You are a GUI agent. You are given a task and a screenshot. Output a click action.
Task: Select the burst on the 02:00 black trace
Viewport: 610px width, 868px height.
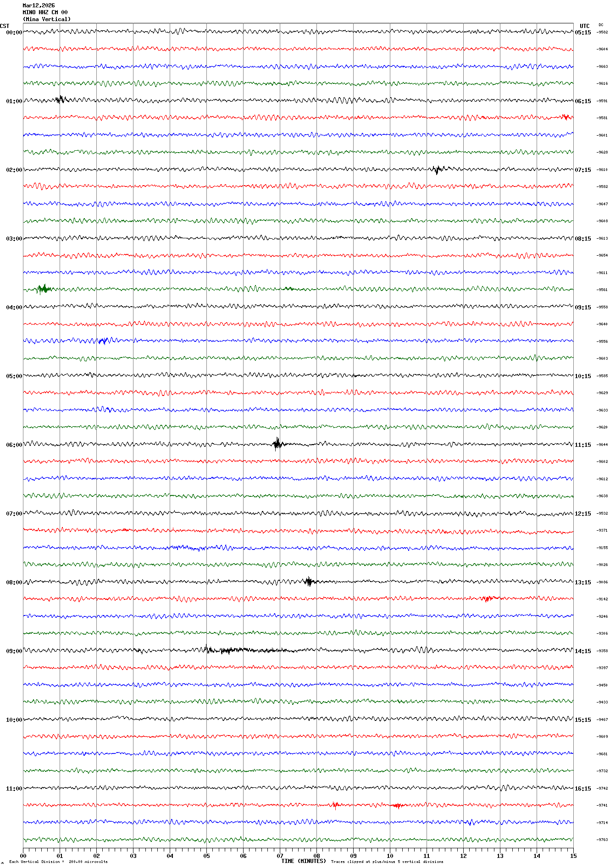(x=438, y=169)
